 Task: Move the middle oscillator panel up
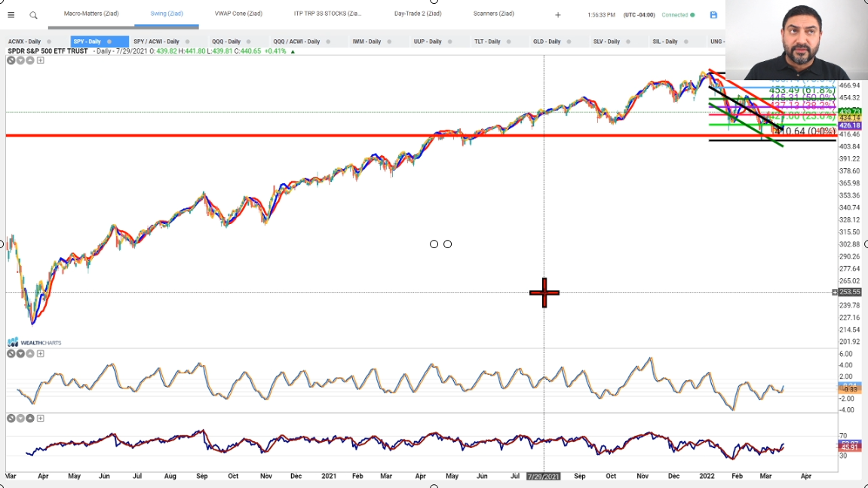(30, 354)
